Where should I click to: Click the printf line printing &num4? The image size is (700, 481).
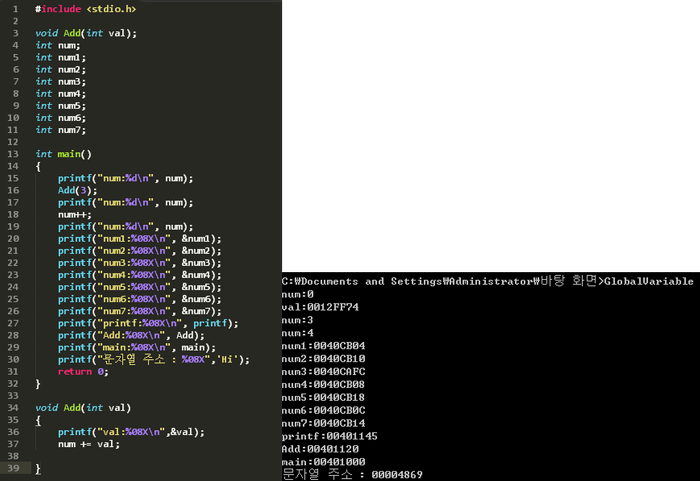(139, 275)
